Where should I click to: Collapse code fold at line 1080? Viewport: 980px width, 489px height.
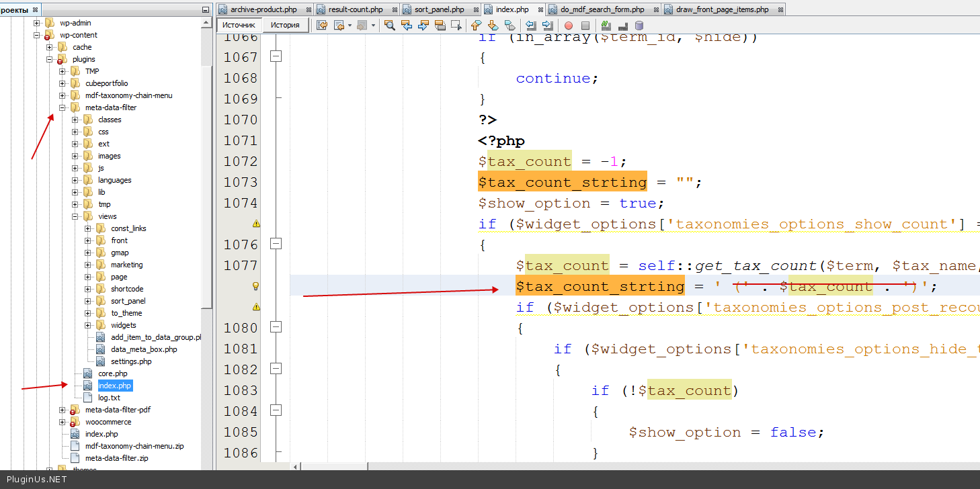[275, 327]
